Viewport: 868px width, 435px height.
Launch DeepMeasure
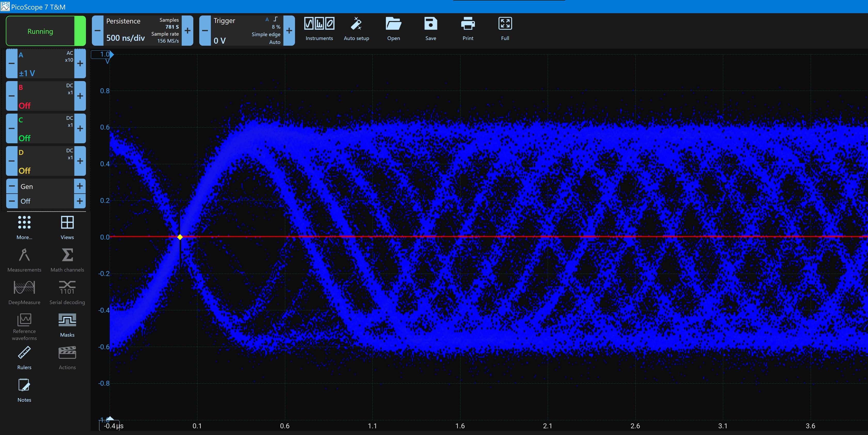24,292
